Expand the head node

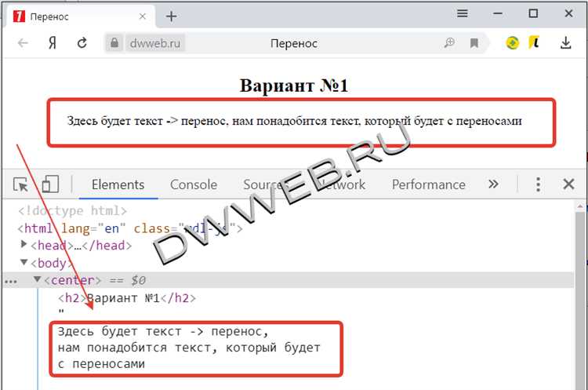click(x=24, y=244)
